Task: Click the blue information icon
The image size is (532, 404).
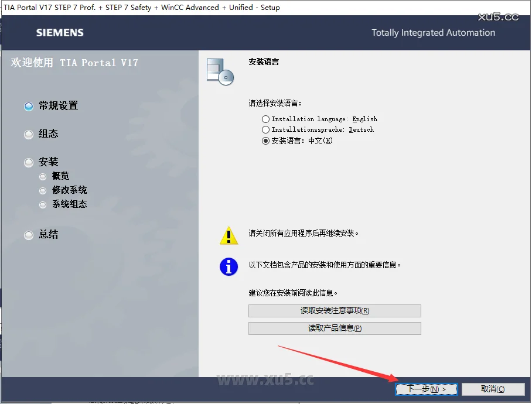Action: [229, 268]
